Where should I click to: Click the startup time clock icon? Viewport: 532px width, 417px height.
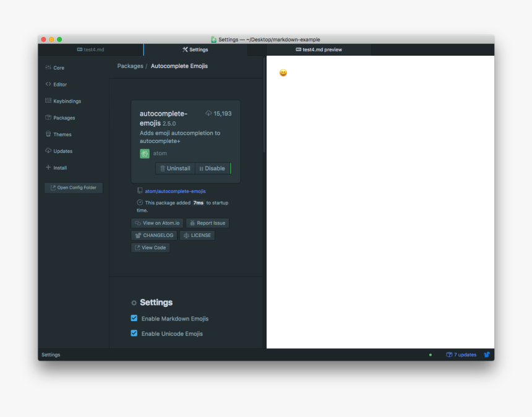click(x=140, y=202)
